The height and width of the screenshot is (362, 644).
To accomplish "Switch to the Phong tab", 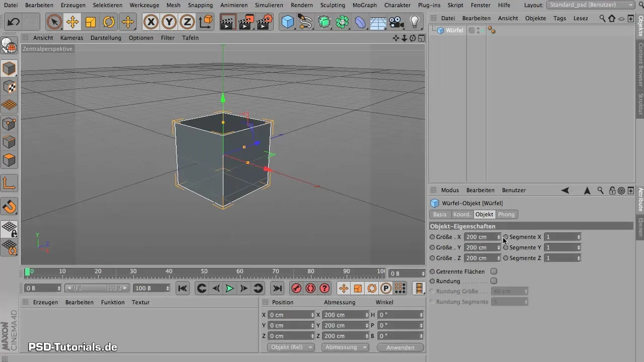I will tap(506, 214).
